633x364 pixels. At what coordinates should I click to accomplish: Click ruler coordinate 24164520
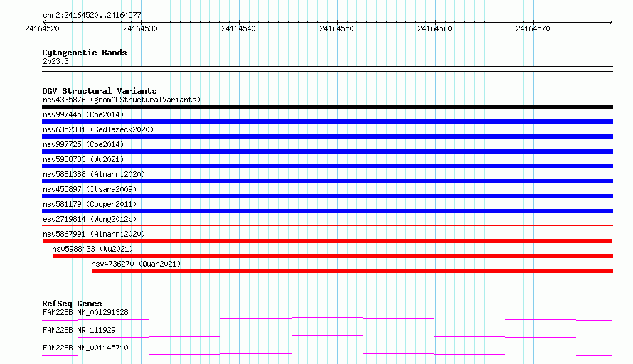[x=42, y=28]
